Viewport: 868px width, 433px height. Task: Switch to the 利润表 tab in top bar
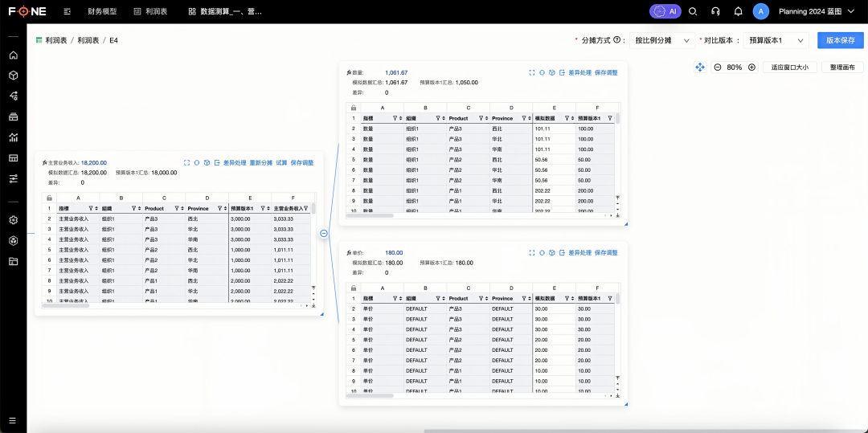coord(150,11)
